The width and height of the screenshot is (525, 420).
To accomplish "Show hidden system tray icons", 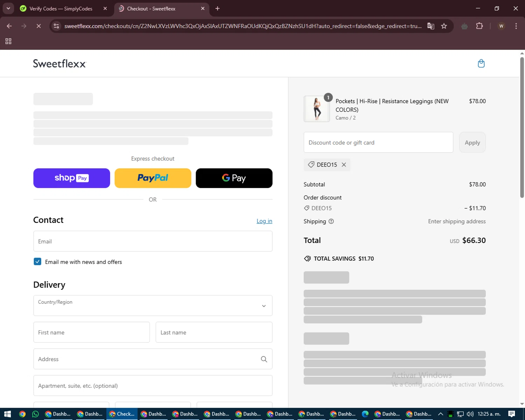I will point(441,414).
